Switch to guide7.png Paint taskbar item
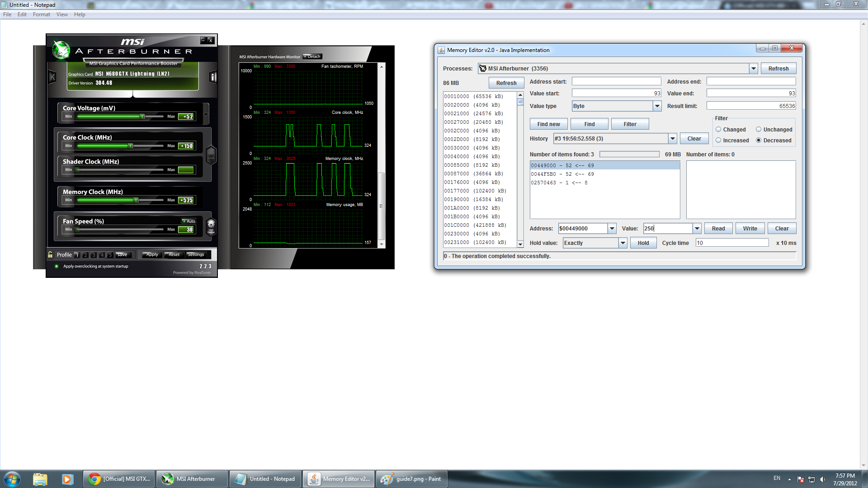Screen dimensions: 868x488 412,479
